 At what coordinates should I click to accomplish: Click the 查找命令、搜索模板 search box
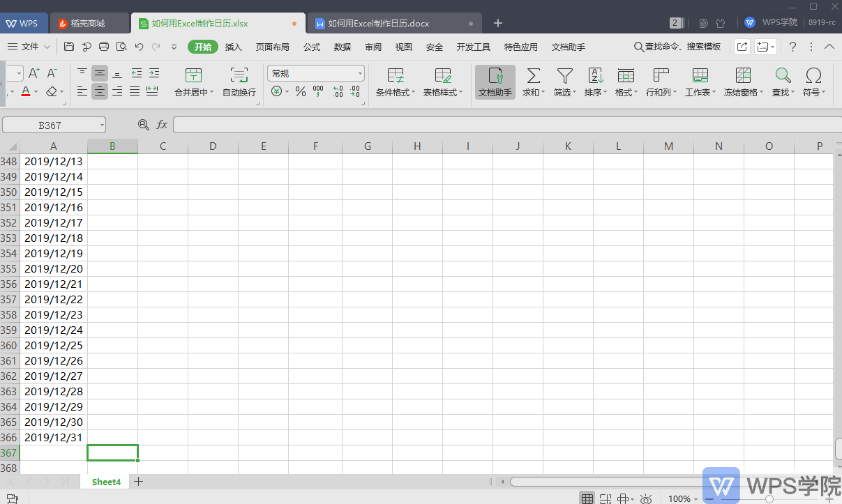(677, 47)
